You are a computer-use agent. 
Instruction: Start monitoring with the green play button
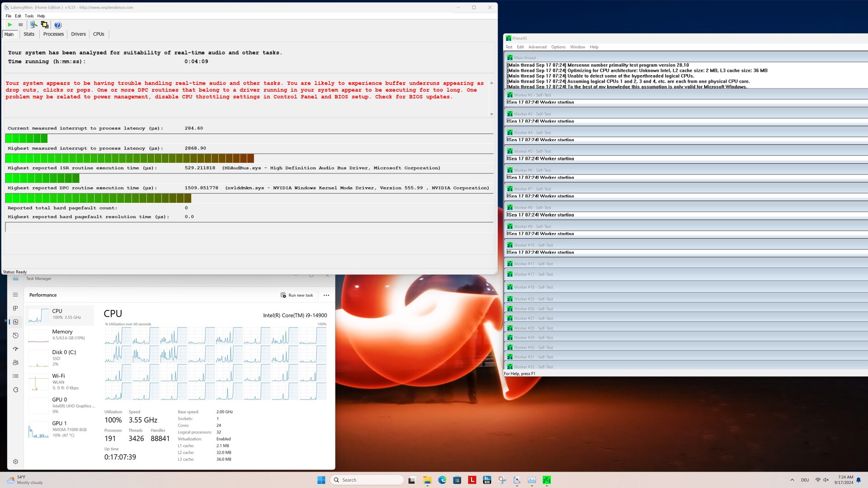10,25
